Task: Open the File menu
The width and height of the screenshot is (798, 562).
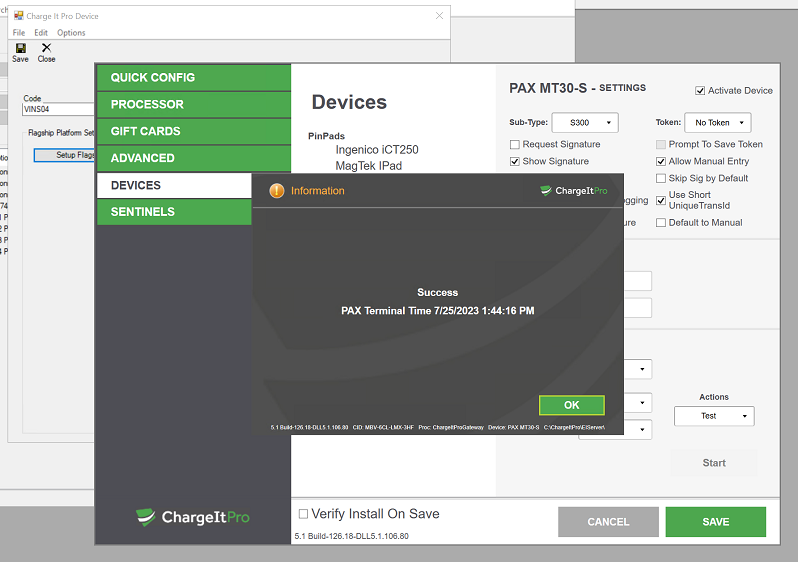Action: [x=19, y=33]
